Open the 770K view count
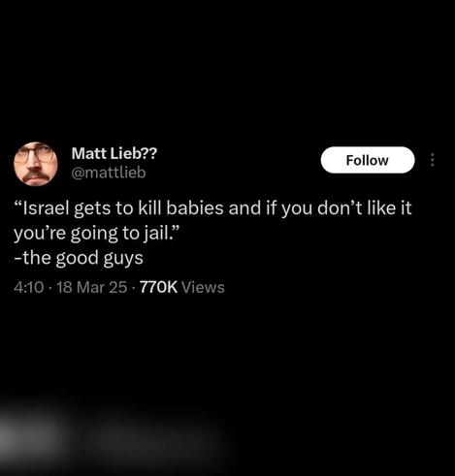Image resolution: width=455 pixels, height=476 pixels. [x=158, y=287]
